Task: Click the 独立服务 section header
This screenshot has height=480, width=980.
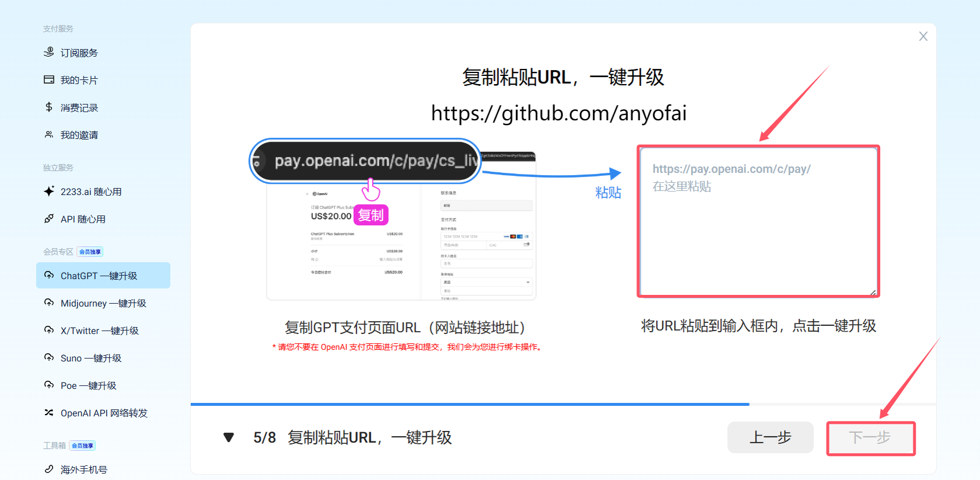Action: click(58, 168)
